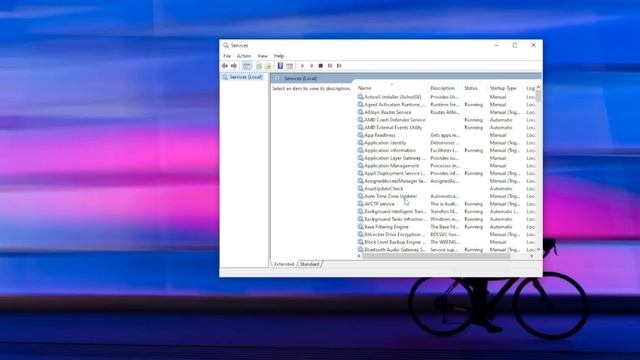
Task: Click gear icon of ActiveX Installer row
Action: point(360,97)
